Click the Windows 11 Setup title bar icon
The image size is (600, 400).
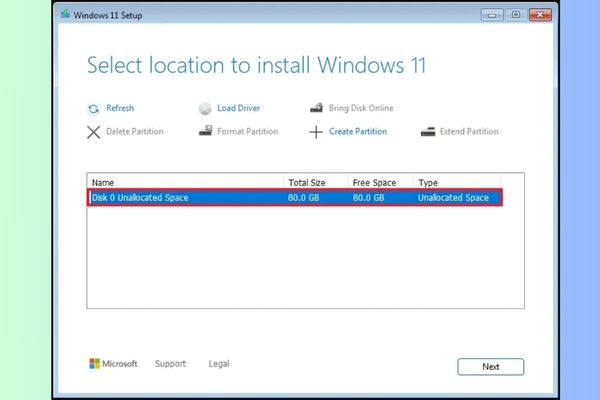point(65,14)
